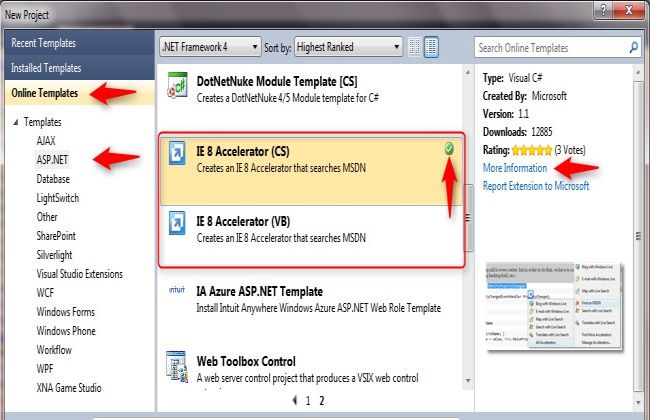Open the More Information link
Viewport: 650px width, 420px height.
pos(515,168)
